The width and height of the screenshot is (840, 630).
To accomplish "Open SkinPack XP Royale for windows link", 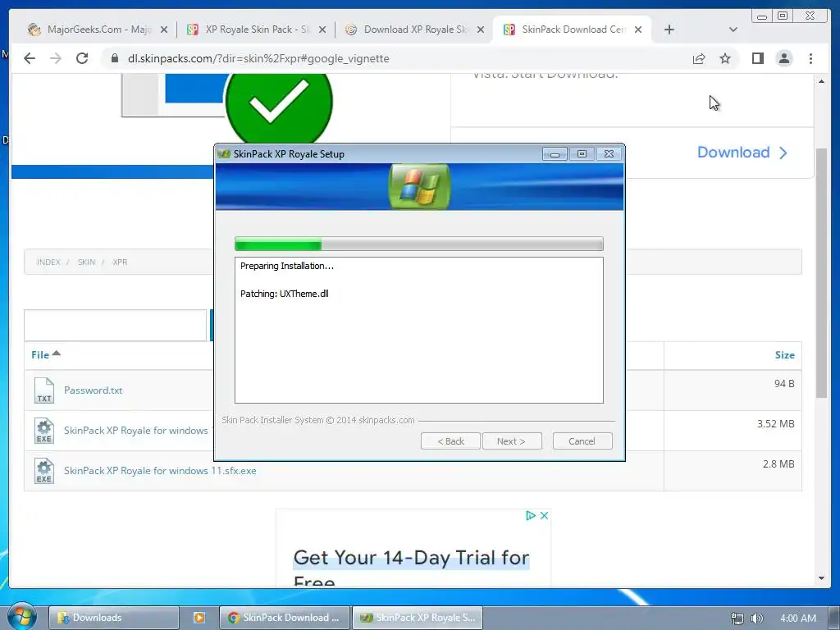I will point(136,430).
